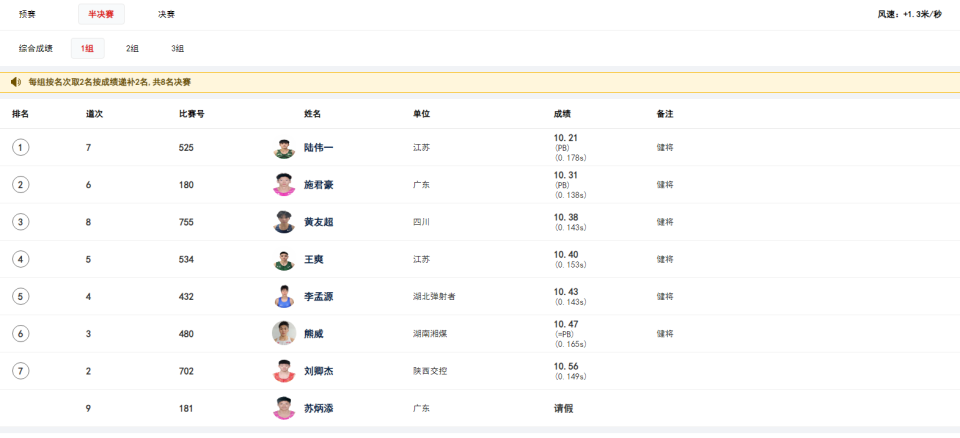Click rank 1 circle badge

[20, 148]
